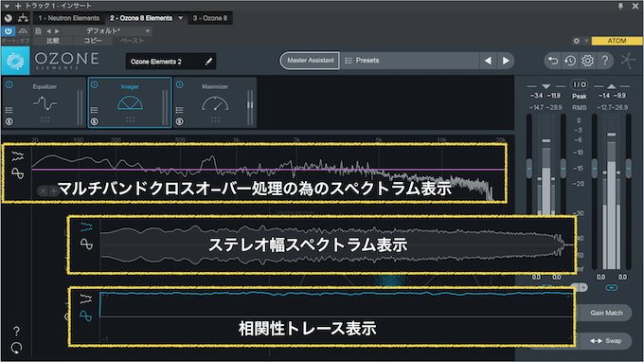The image size is (644, 362).
Task: Open the デフォルト* preset dropdown
Action: [108, 31]
